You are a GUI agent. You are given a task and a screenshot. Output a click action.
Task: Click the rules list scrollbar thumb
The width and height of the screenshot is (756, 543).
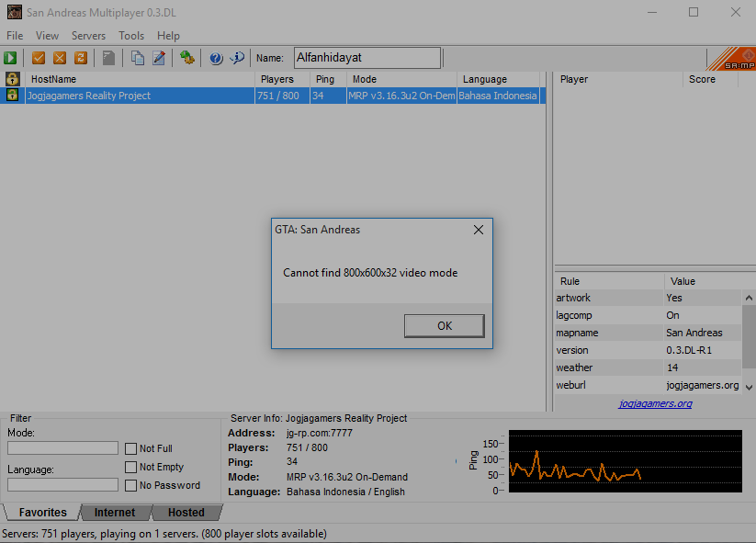[x=749, y=336]
